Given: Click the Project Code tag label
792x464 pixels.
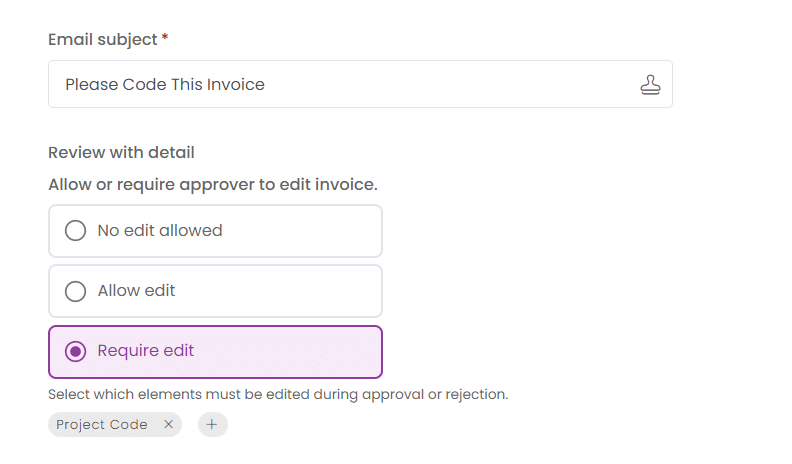Looking at the screenshot, I should point(102,424).
